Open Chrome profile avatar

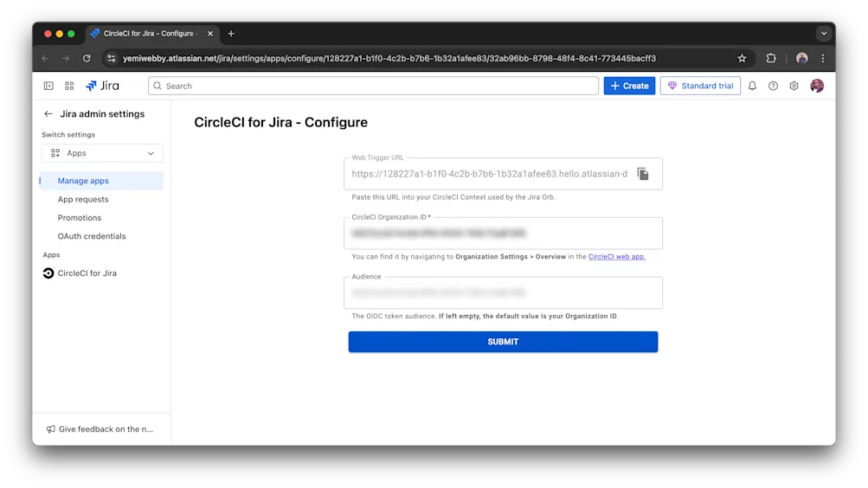point(801,58)
